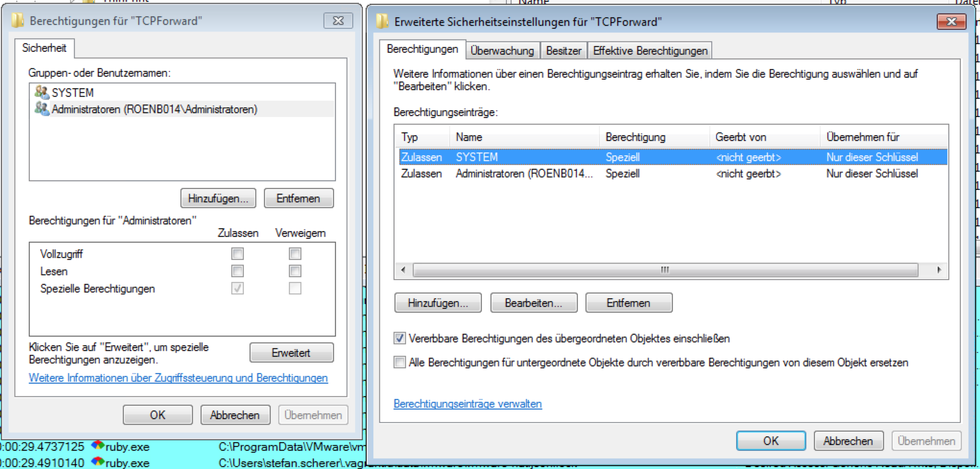
Task: Enable Alle Berechtigungen für untergeordnete Objekte ersetzen
Action: pyautogui.click(x=399, y=362)
